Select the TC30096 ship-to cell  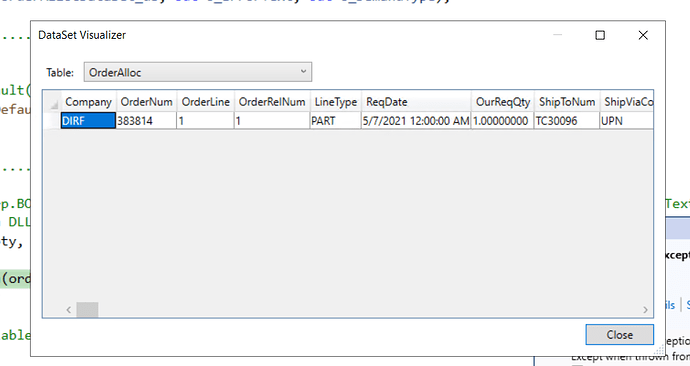point(567,121)
